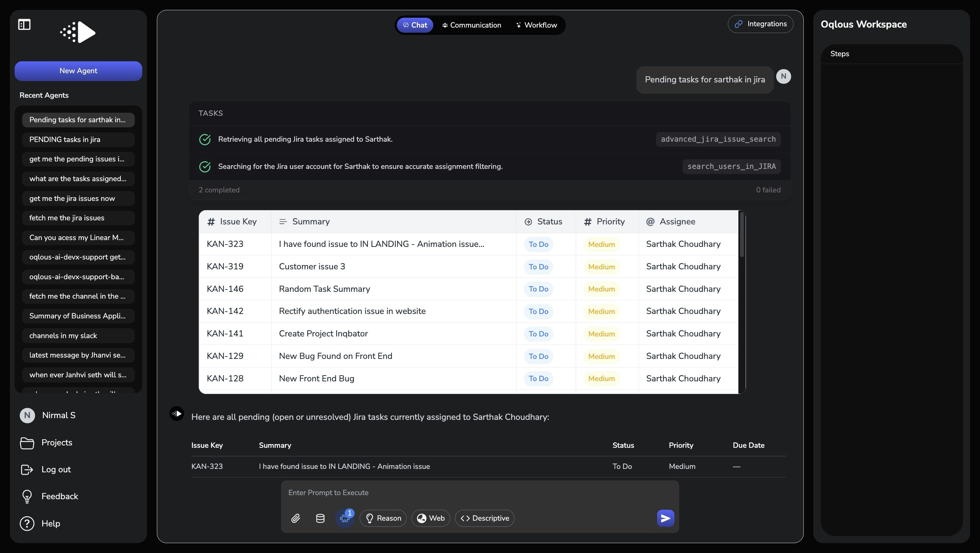The width and height of the screenshot is (980, 553).
Task: Click the 'Random Task Summary' cell
Action: [393, 289]
